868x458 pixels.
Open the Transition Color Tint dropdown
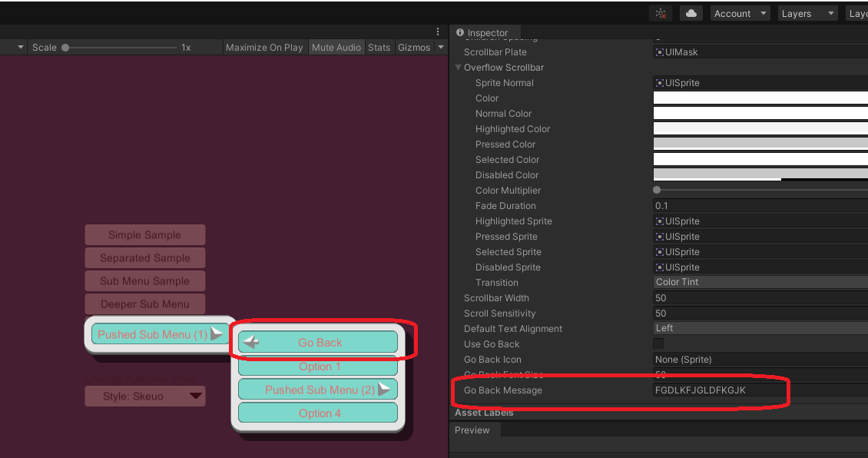coord(760,282)
